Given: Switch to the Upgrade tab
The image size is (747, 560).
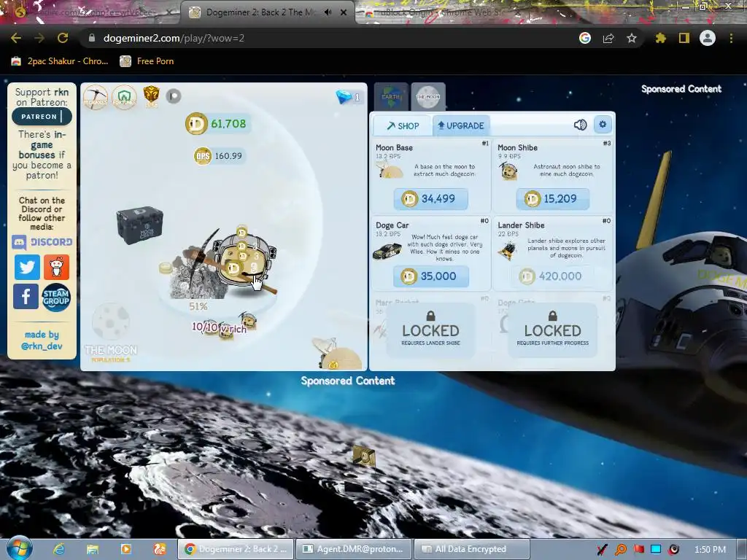Looking at the screenshot, I should [461, 125].
